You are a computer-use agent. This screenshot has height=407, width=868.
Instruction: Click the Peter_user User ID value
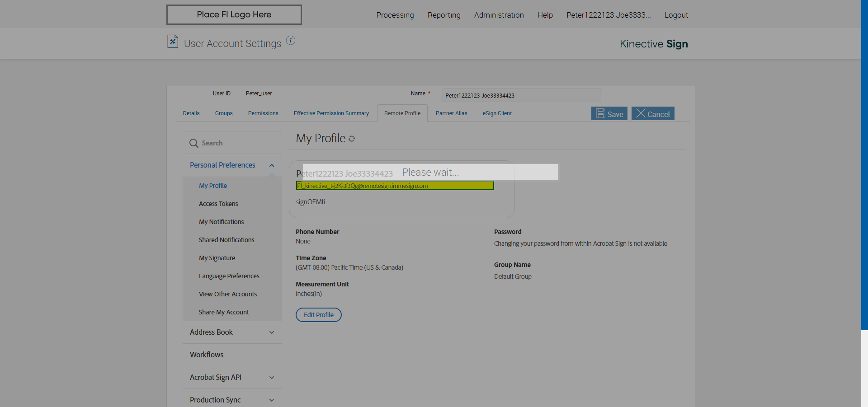pyautogui.click(x=259, y=94)
